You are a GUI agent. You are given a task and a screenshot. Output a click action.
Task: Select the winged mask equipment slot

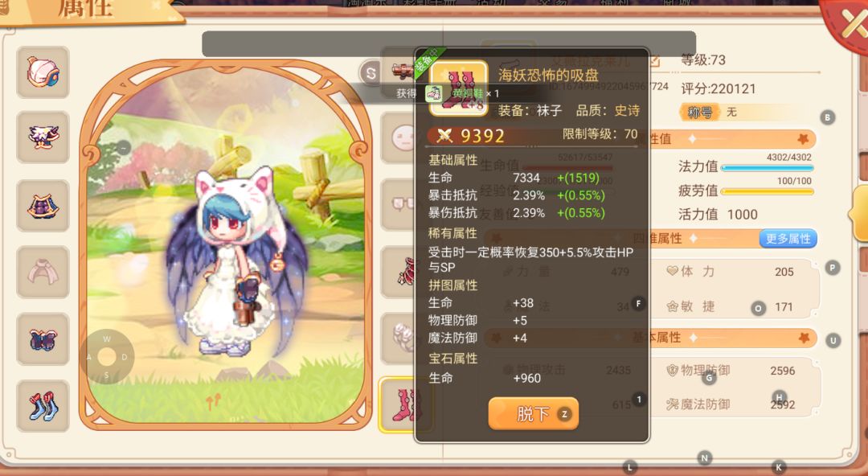tap(43, 137)
